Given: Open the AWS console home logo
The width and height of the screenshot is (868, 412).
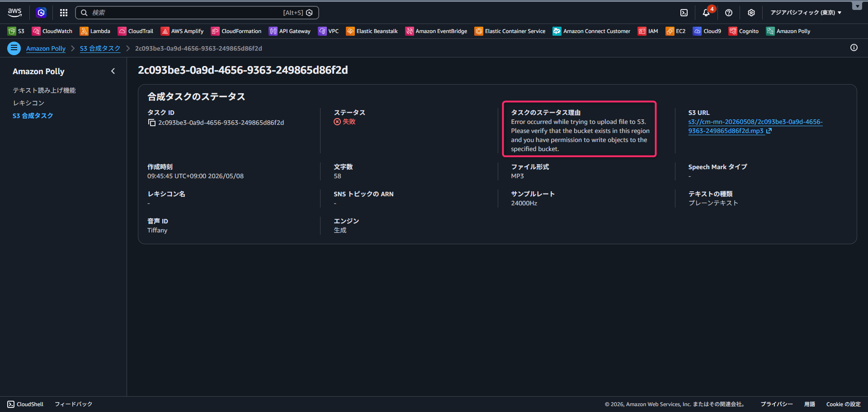Looking at the screenshot, I should coord(15,13).
